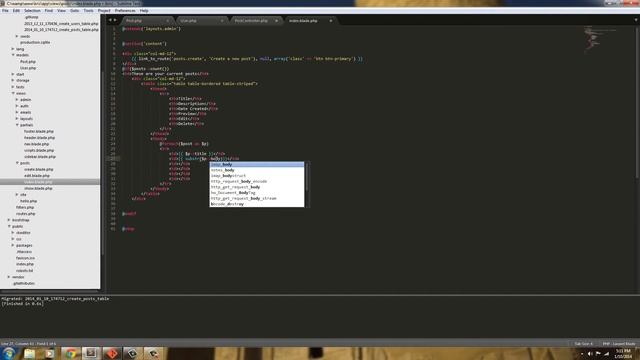Close the PostController.php tab
The width and height of the screenshot is (640, 360).
[x=276, y=20]
